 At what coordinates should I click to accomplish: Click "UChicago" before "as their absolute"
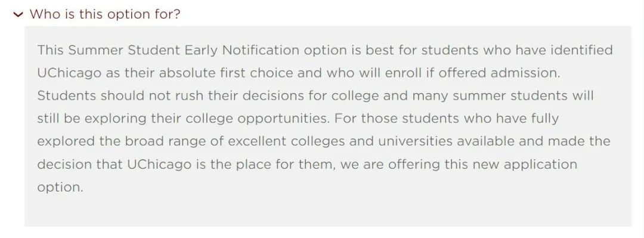[x=69, y=73]
